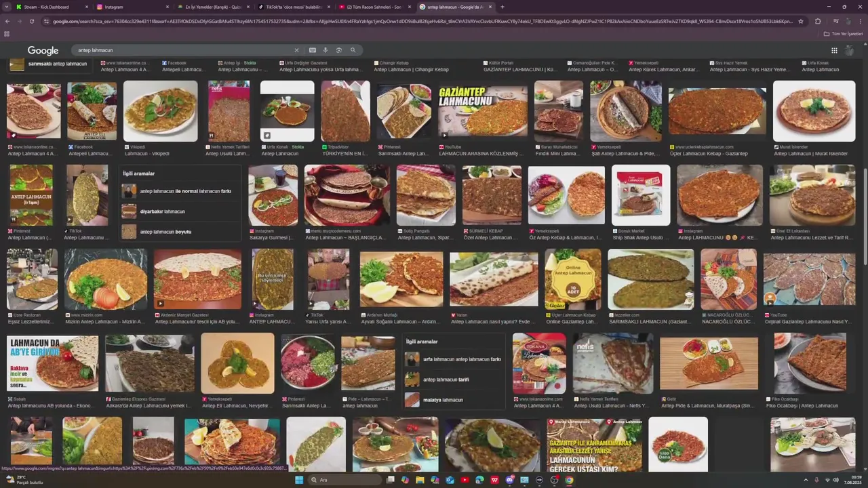
Task: Open related search antep lahmacun ile normal lahmacun farkı
Action: click(180, 191)
